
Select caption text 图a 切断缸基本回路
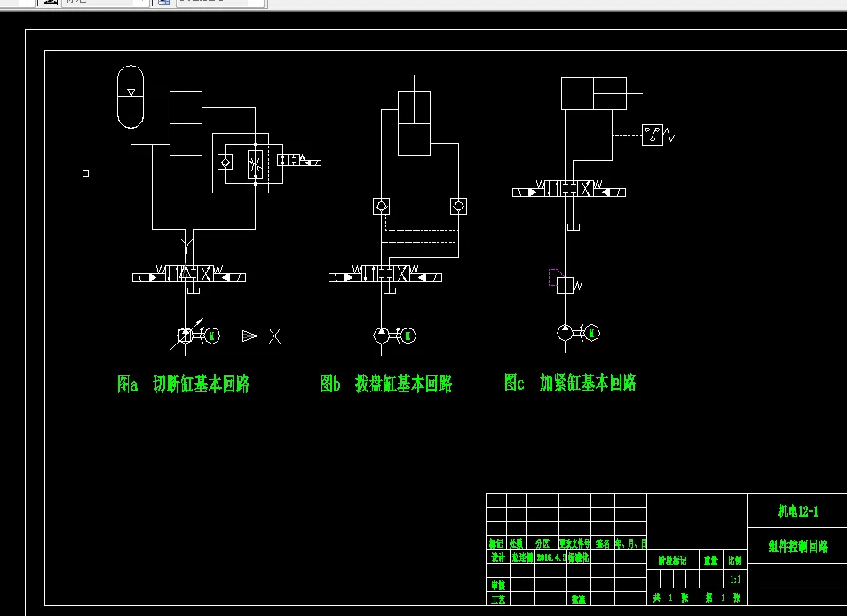[184, 383]
